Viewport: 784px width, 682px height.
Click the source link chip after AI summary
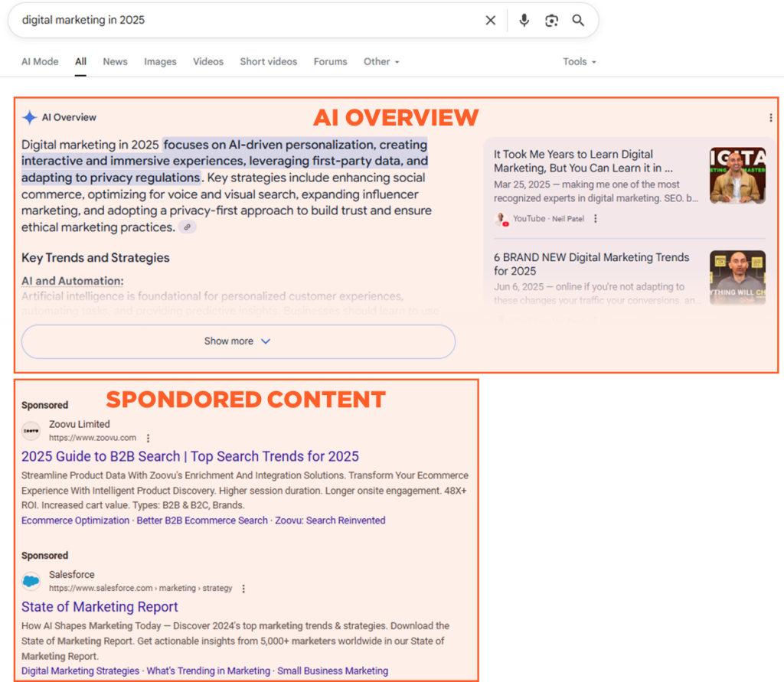(188, 227)
